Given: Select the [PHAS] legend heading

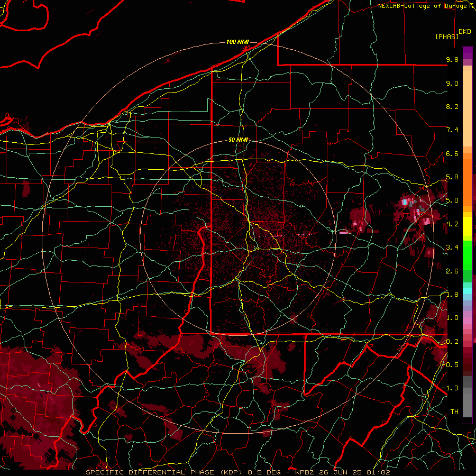Looking at the screenshot, I should click(x=447, y=36).
